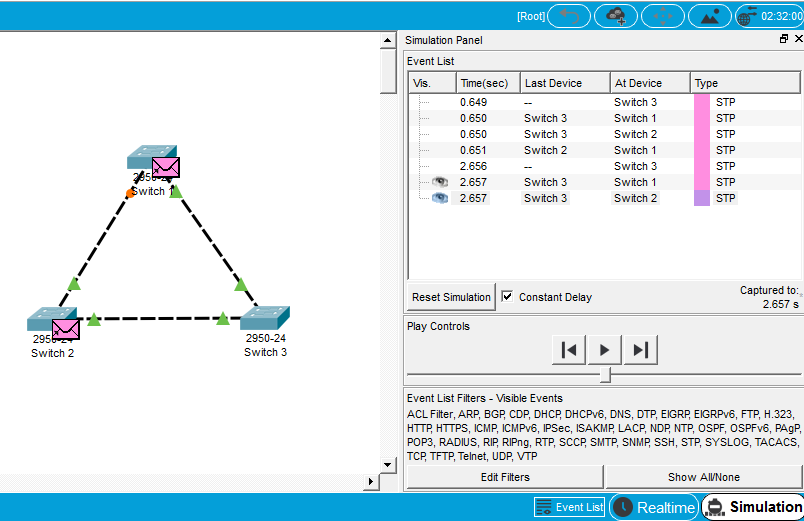The height and width of the screenshot is (521, 804).
Task: Click the envelope packet on Switch 2
Action: [66, 328]
